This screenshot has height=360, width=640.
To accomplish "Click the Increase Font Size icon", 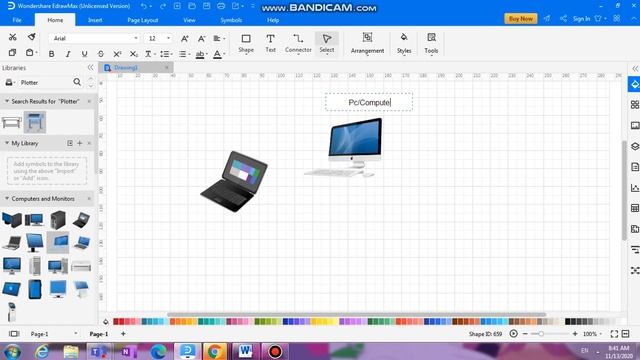I will pos(184,39).
